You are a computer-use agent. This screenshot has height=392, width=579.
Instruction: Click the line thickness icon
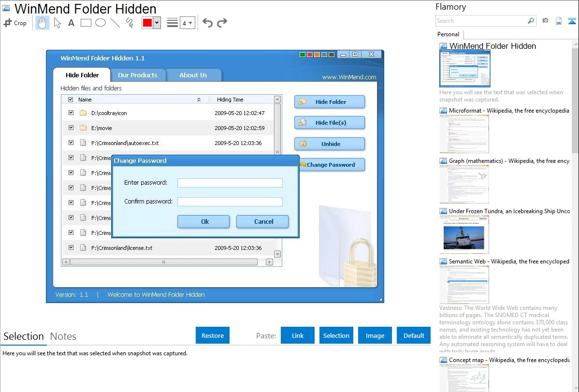pyautogui.click(x=172, y=23)
